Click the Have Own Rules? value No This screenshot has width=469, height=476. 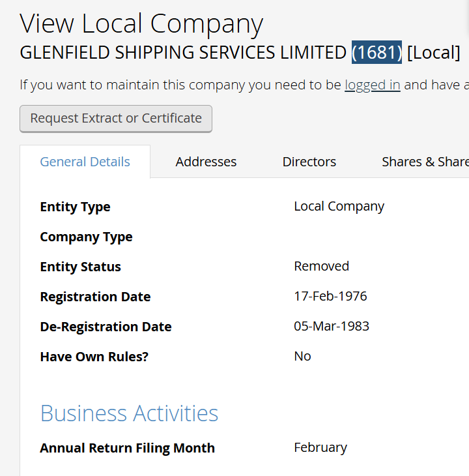pyautogui.click(x=302, y=357)
